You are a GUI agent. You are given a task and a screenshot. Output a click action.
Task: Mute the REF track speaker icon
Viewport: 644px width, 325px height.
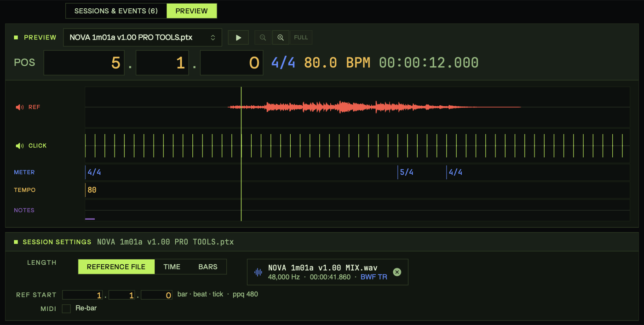tap(20, 107)
